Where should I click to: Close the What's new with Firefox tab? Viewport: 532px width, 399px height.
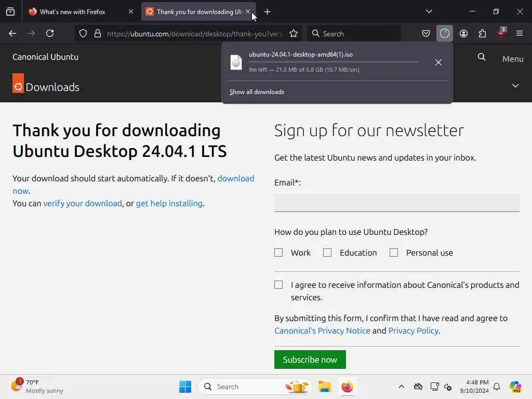pos(131,12)
